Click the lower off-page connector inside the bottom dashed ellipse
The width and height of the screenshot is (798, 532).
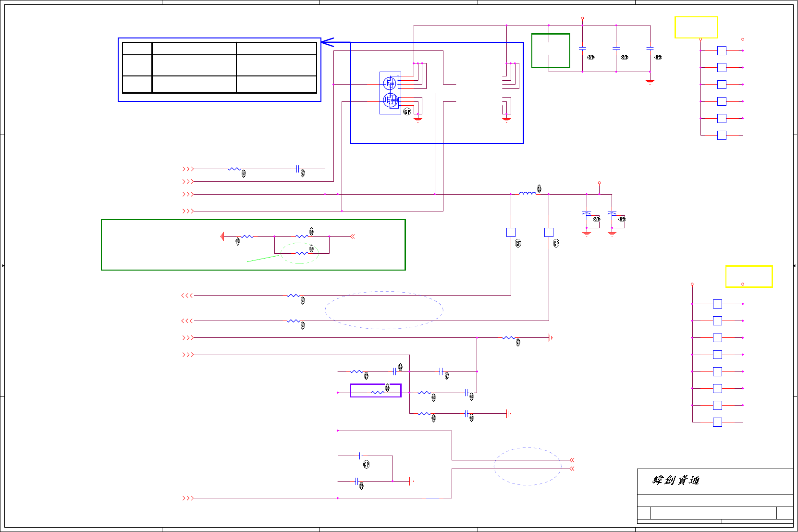click(572, 469)
